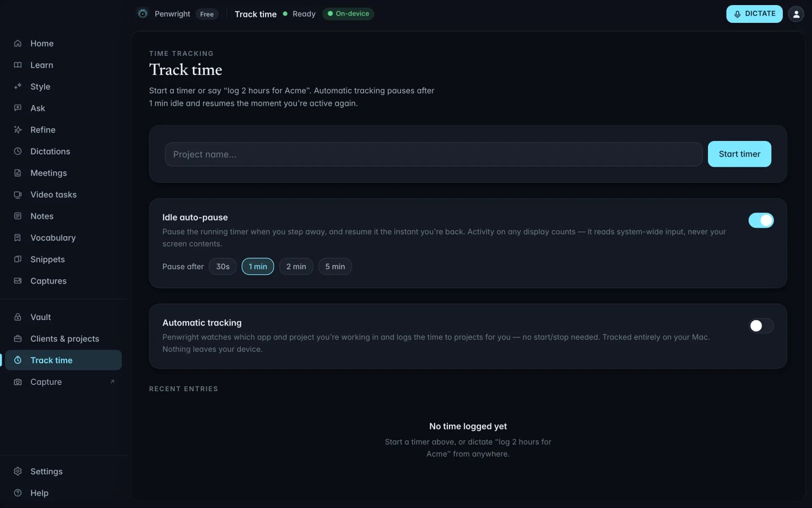The width and height of the screenshot is (812, 508).
Task: Click the Pause after label
Action: [x=183, y=266]
